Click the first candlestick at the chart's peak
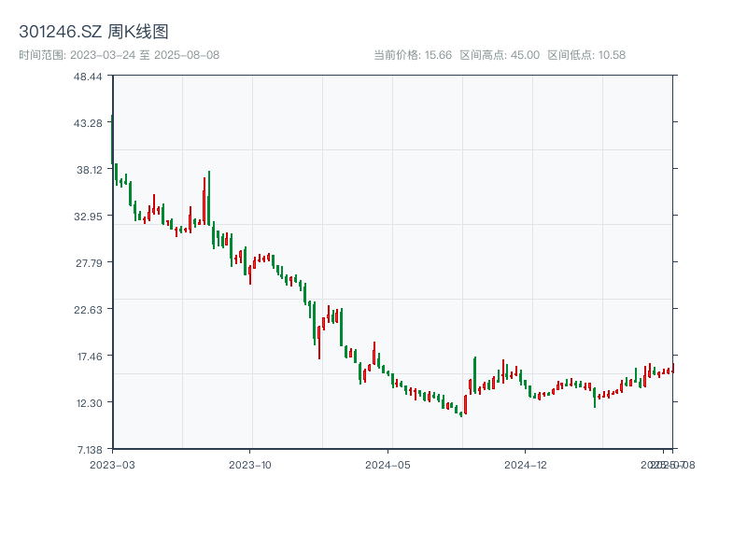 tap(112, 140)
